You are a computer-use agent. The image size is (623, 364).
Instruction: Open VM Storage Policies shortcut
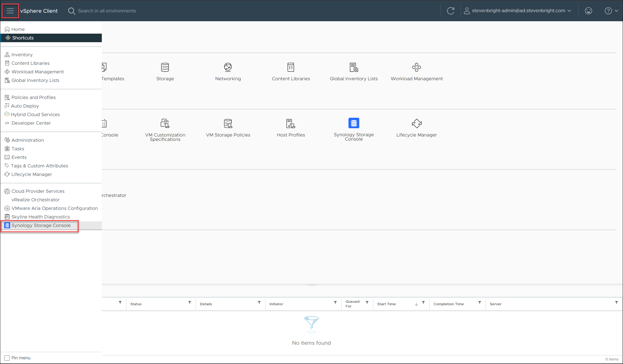[228, 124]
